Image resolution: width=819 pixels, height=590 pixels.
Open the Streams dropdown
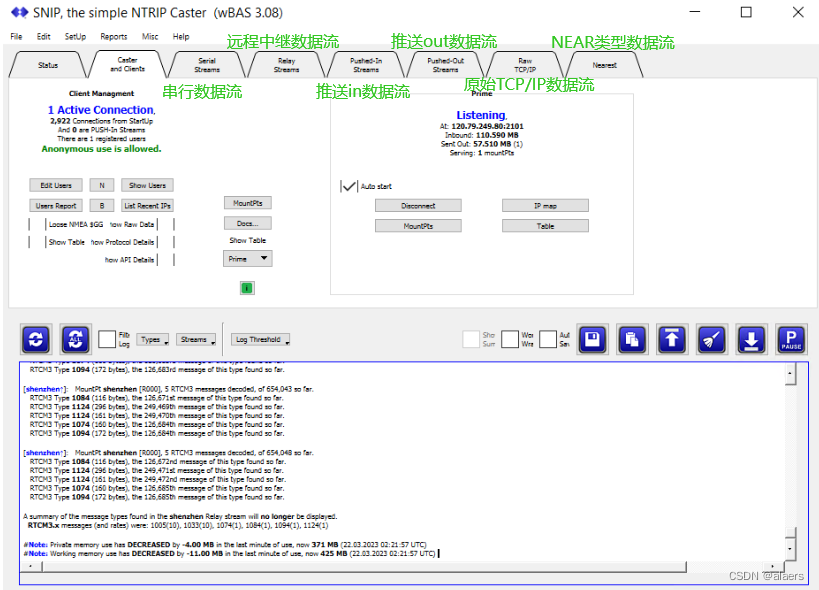pos(196,339)
